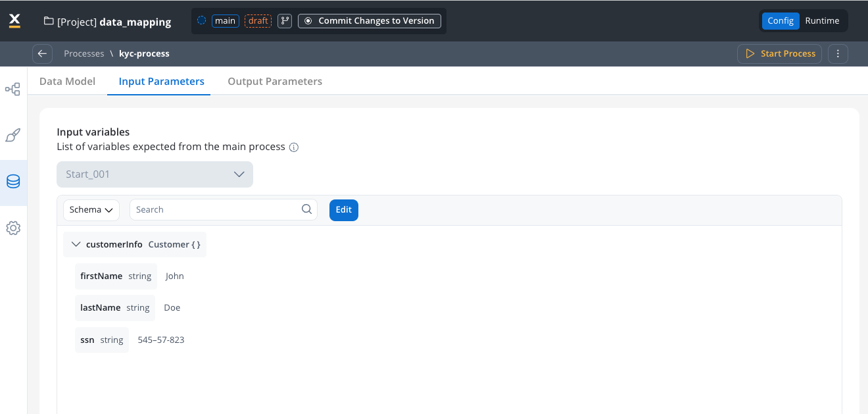Collapse the customerInfo node
The image size is (868, 414).
point(76,244)
